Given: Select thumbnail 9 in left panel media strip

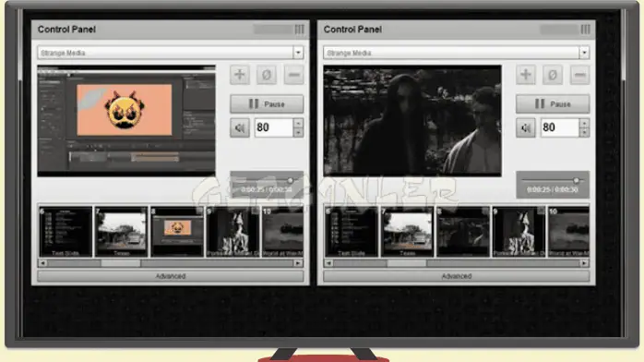Looking at the screenshot, I should click(x=233, y=232).
